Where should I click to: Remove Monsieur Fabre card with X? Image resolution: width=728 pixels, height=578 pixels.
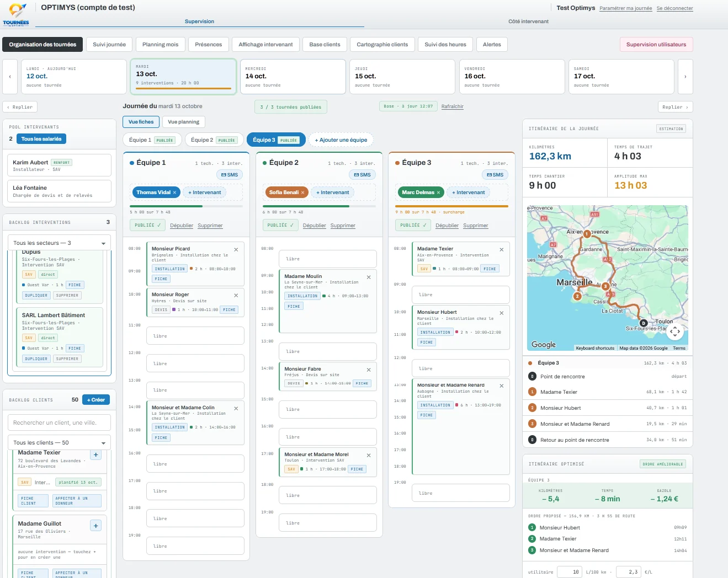[369, 370]
